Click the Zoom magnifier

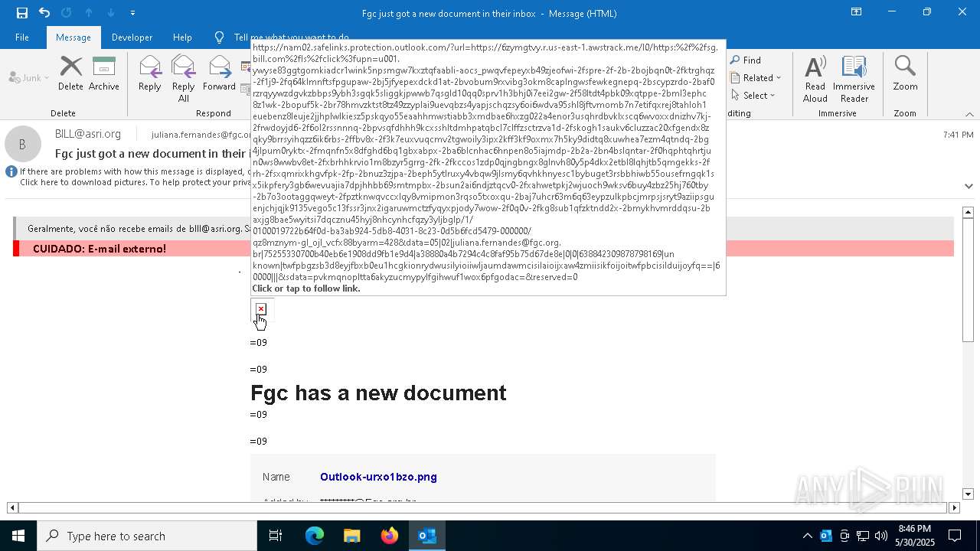click(x=905, y=73)
